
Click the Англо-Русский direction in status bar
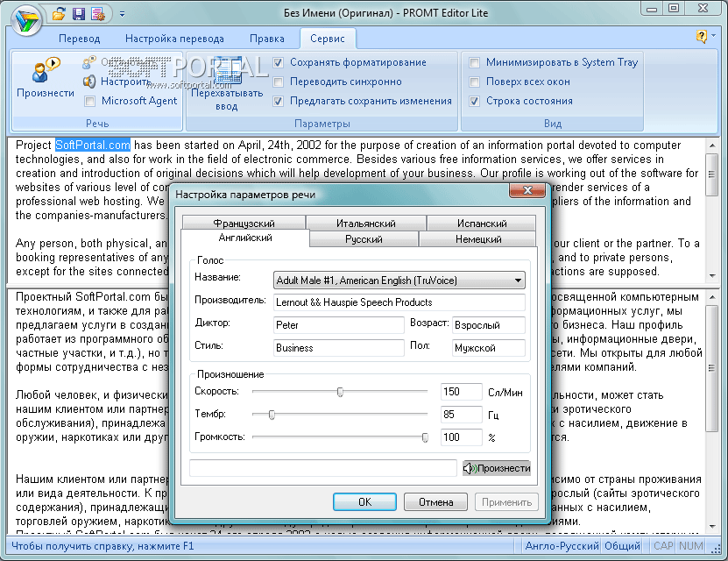pyautogui.click(x=562, y=546)
